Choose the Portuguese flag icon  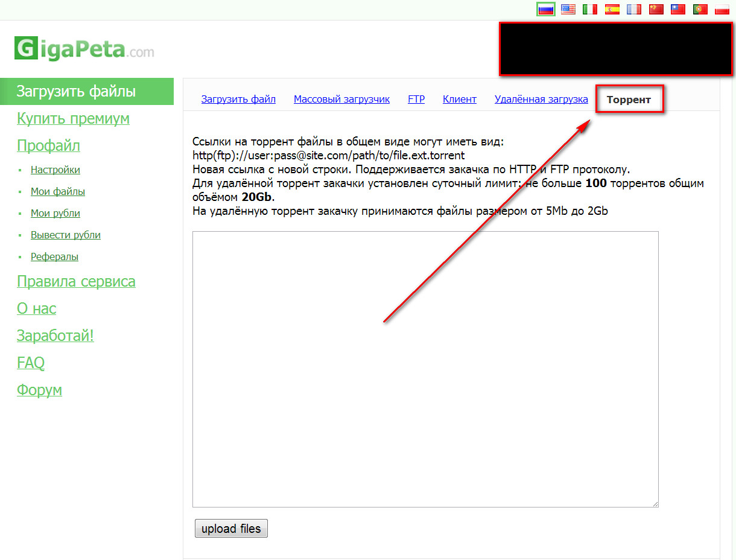(700, 9)
